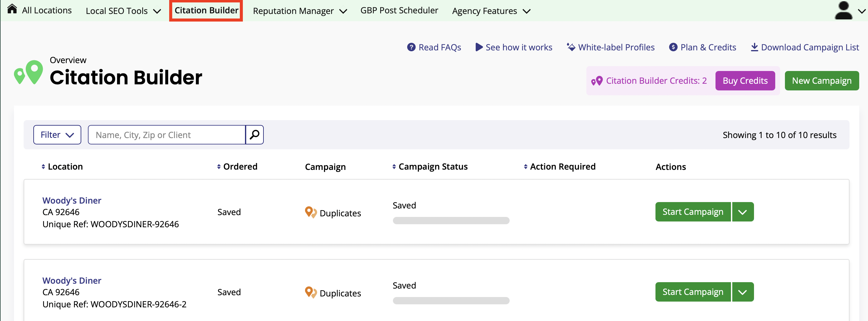This screenshot has height=321, width=868.
Task: Click the Saved campaign progress bar
Action: click(451, 221)
